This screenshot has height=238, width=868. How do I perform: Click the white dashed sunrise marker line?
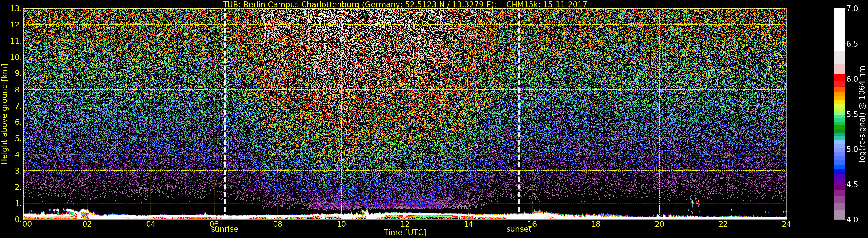tap(225, 111)
